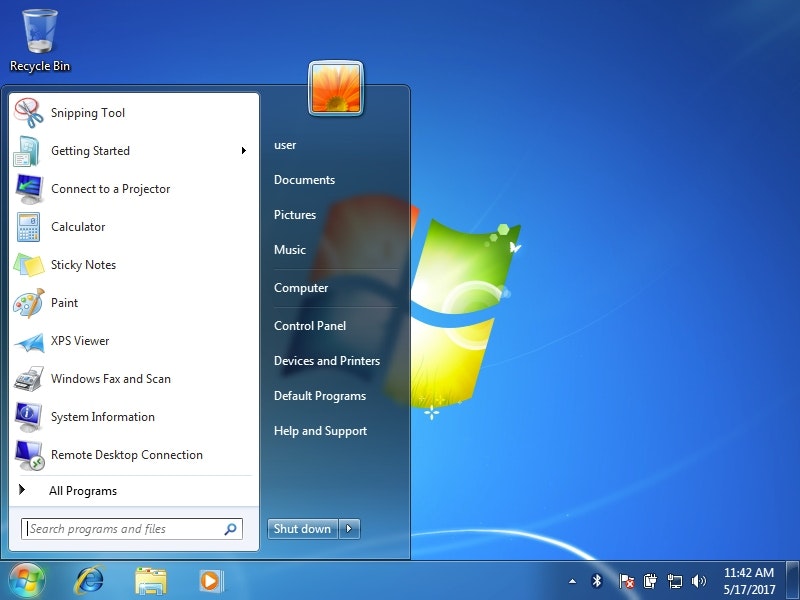Viewport: 800px width, 600px height.
Task: Open the Control Panel
Action: coord(310,325)
